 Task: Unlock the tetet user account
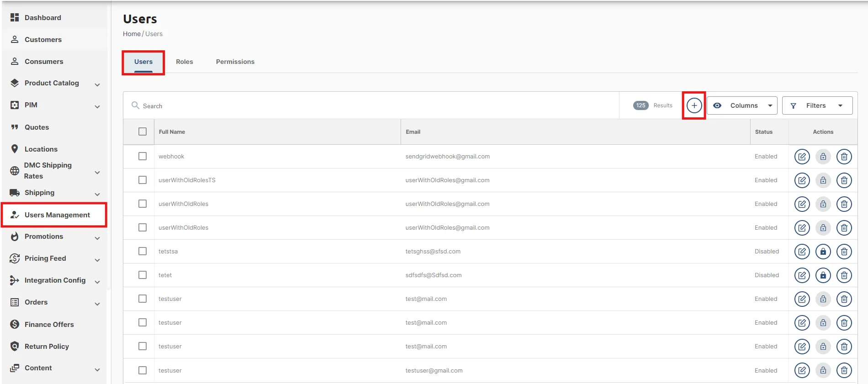click(x=823, y=275)
